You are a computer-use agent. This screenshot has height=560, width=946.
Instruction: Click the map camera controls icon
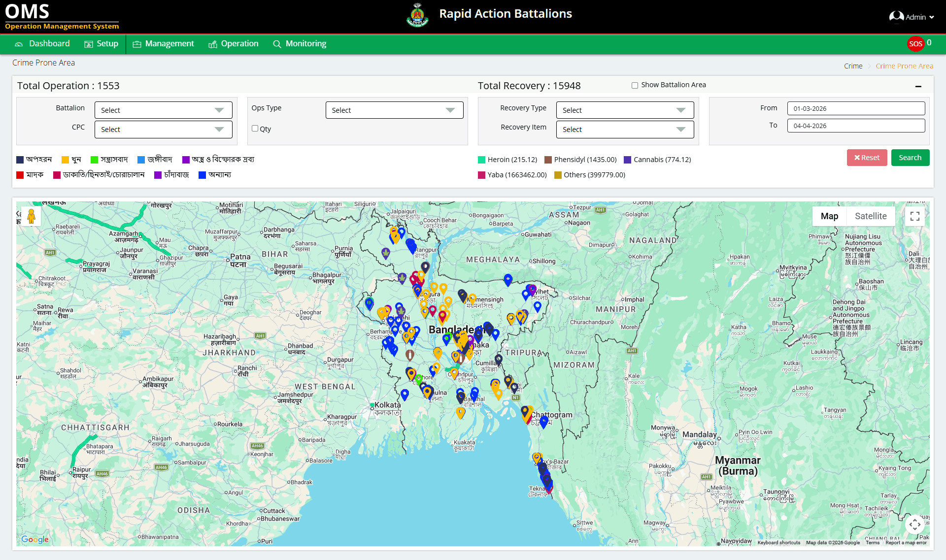(915, 525)
